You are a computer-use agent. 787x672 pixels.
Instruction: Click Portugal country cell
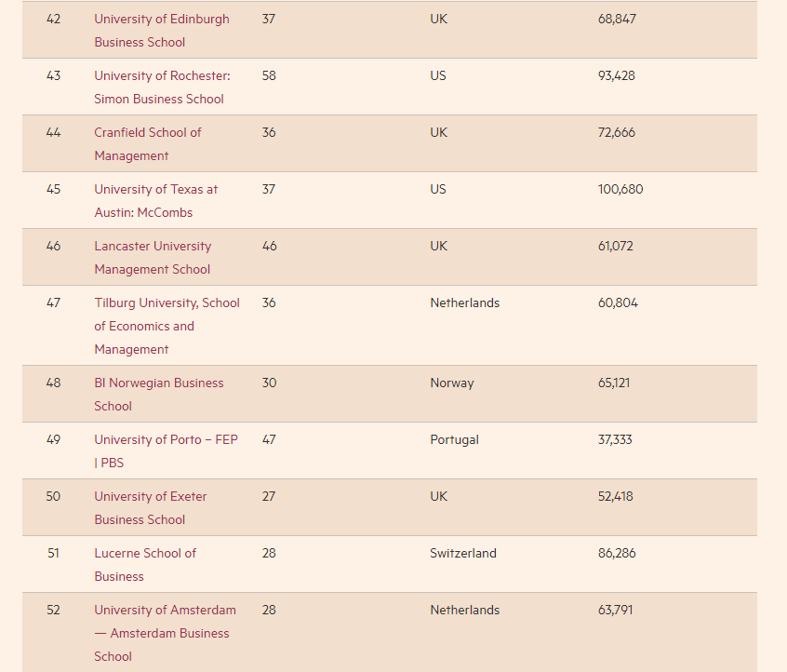point(454,440)
